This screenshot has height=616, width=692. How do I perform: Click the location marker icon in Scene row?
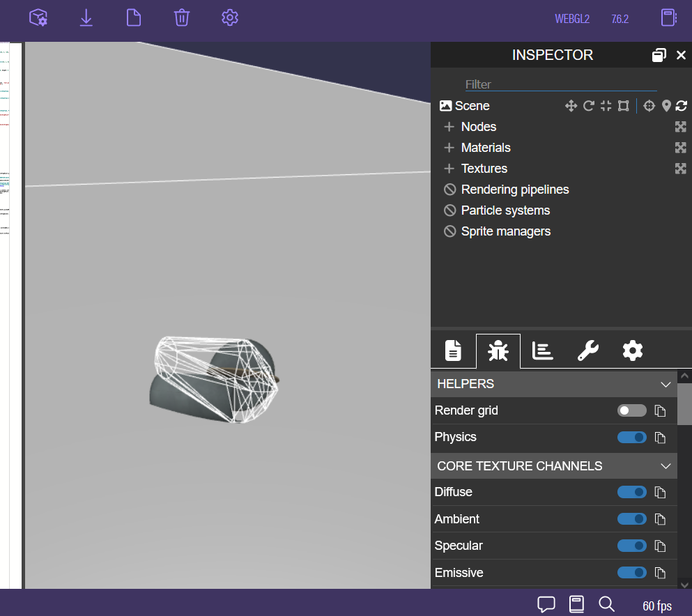tap(666, 106)
